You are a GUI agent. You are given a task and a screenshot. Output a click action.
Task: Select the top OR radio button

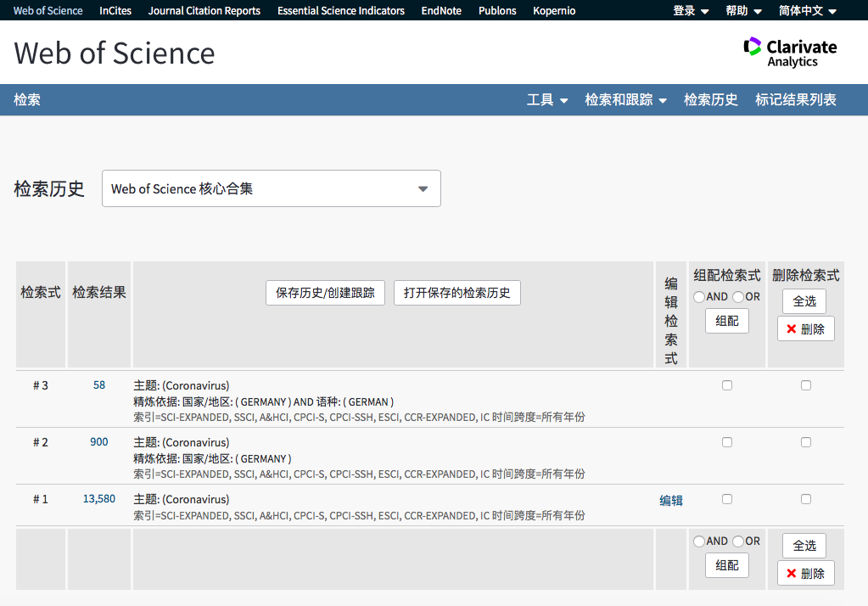(738, 297)
